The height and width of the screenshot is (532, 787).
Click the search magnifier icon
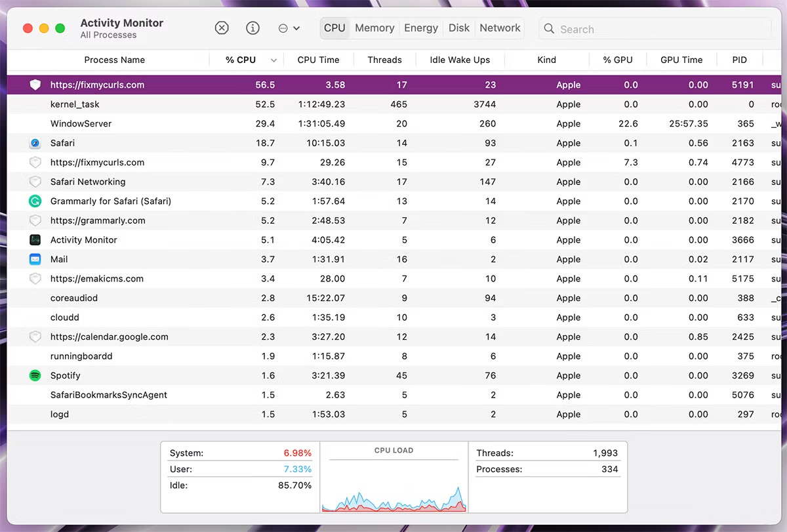(x=549, y=29)
